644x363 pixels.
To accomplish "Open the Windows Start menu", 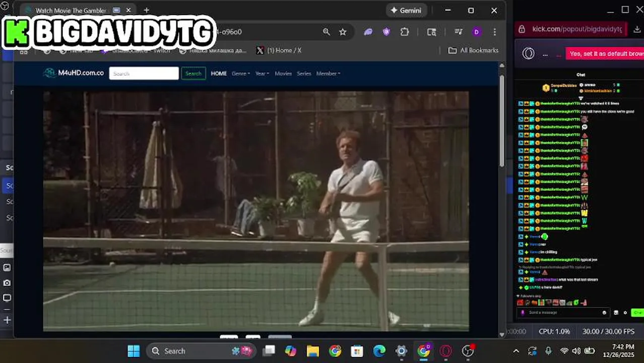I will pos(134,351).
